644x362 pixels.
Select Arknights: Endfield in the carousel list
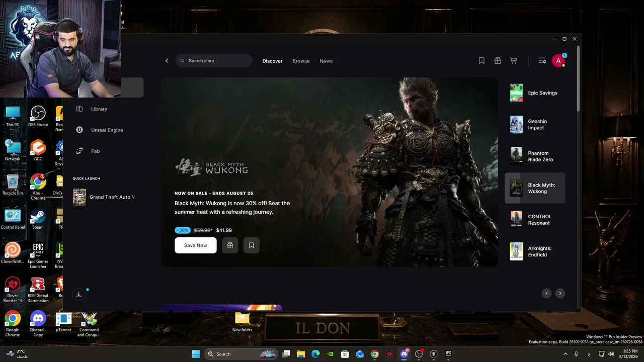coord(535,251)
